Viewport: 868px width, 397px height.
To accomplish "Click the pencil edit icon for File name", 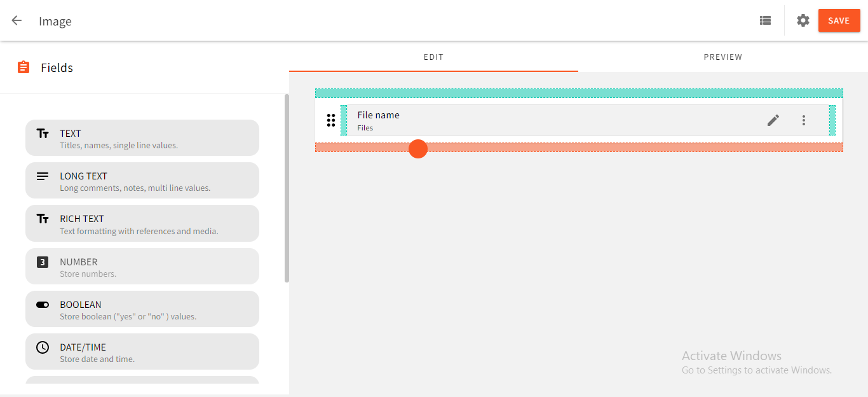I will (x=773, y=120).
